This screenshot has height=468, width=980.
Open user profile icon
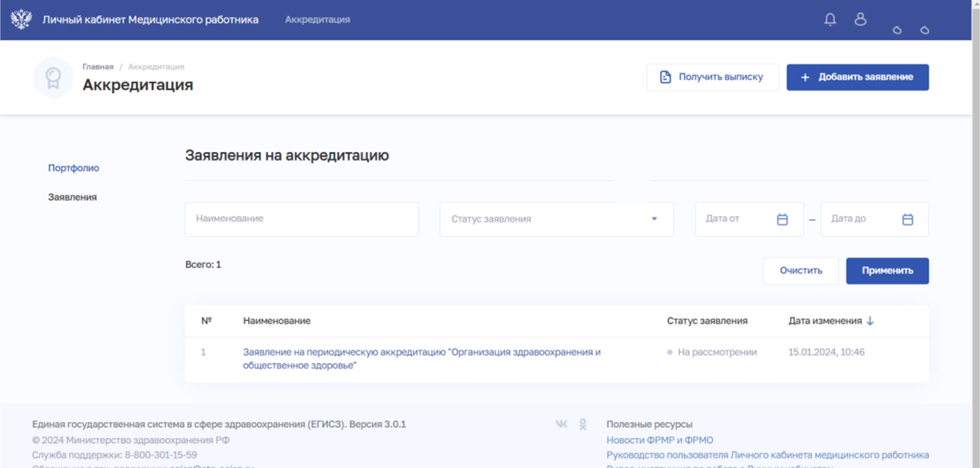[860, 19]
